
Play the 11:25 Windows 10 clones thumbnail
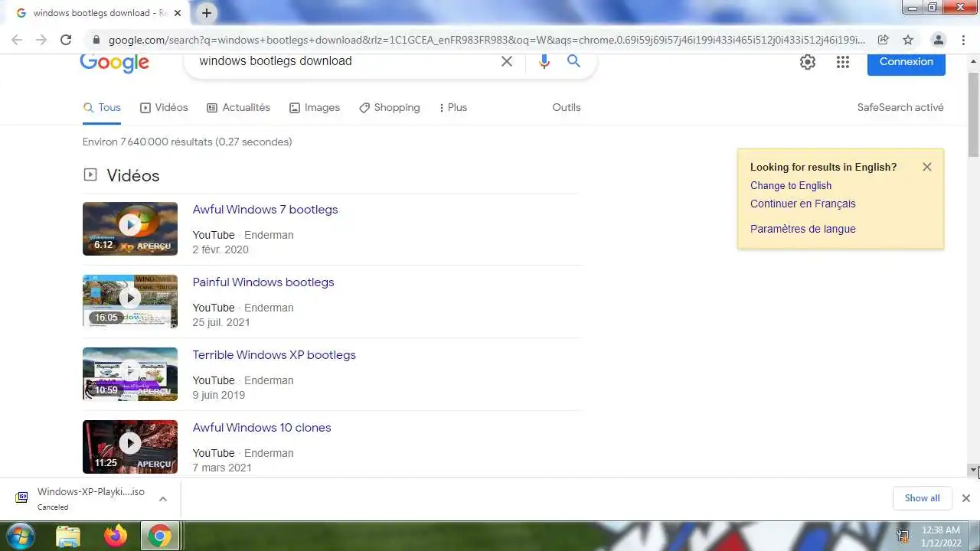tap(130, 447)
